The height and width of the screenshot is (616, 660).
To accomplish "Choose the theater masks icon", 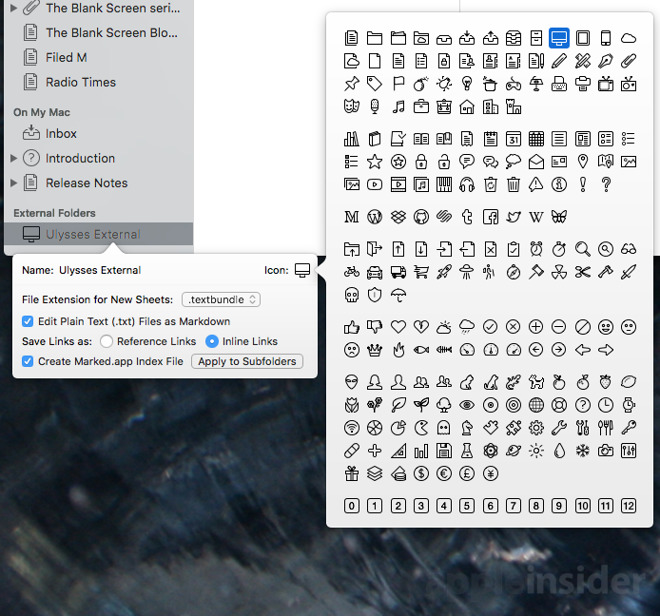I will click(x=351, y=107).
